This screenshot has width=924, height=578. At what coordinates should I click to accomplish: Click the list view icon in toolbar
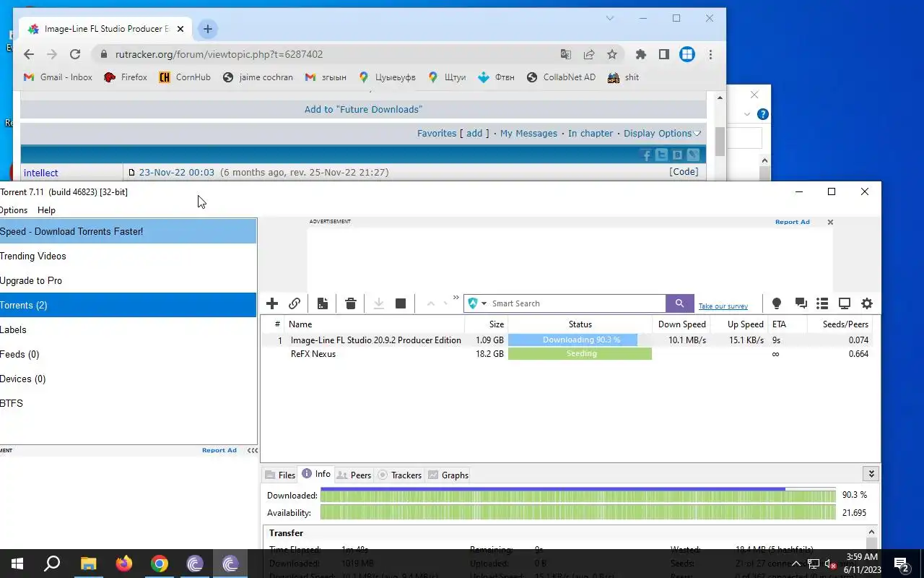[822, 303]
